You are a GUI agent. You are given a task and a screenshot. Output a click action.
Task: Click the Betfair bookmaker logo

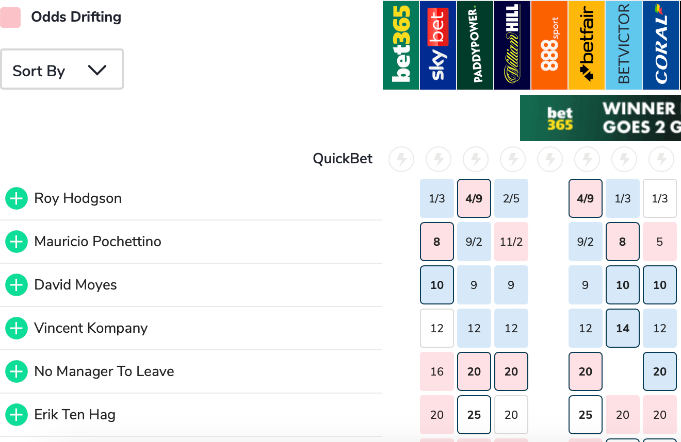point(586,45)
